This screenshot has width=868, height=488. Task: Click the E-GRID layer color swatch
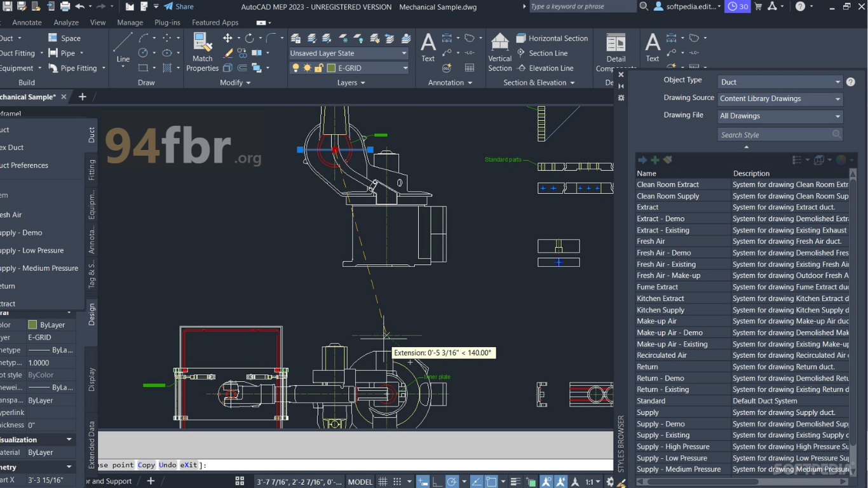click(331, 68)
